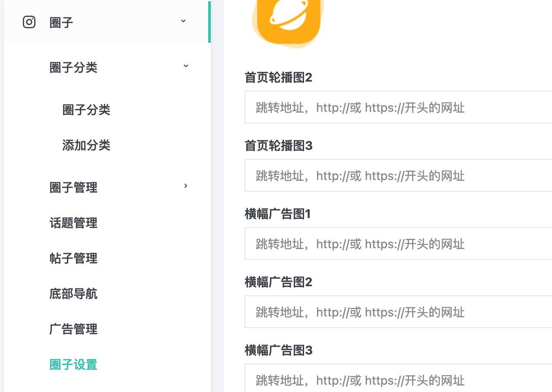Focus the 横幅广告图2 address field
552x392 pixels.
click(397, 312)
